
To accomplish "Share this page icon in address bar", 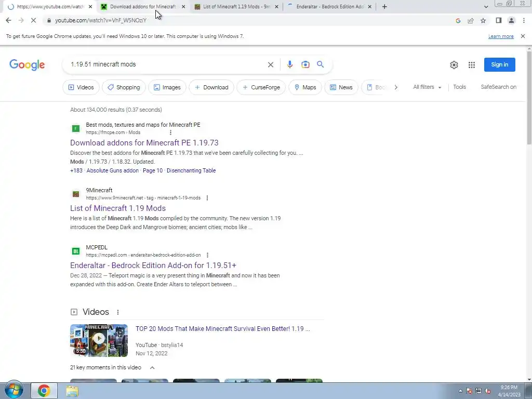I will (471, 21).
